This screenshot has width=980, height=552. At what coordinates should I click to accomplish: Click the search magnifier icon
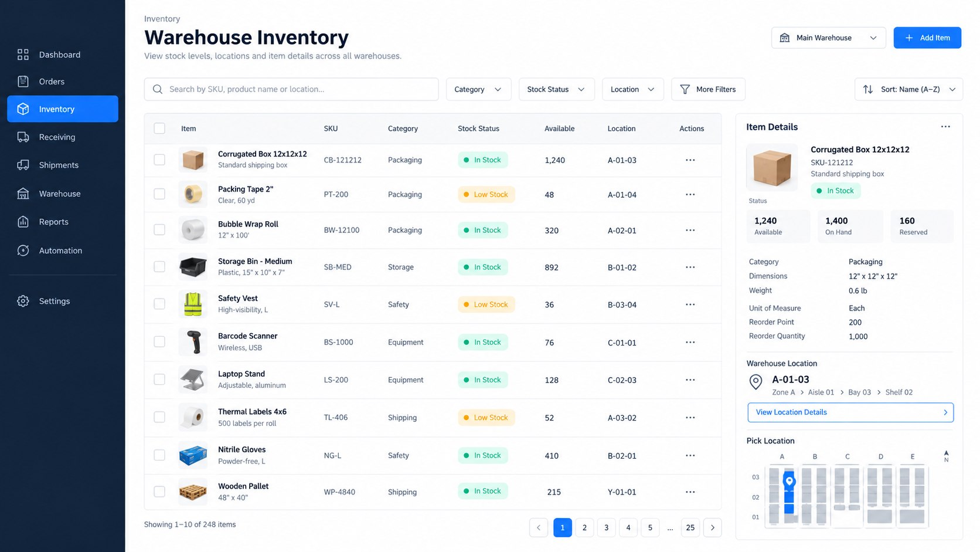[x=158, y=89]
